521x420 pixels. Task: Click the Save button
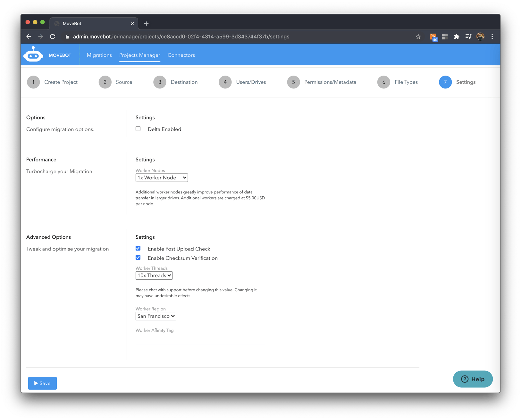[42, 383]
